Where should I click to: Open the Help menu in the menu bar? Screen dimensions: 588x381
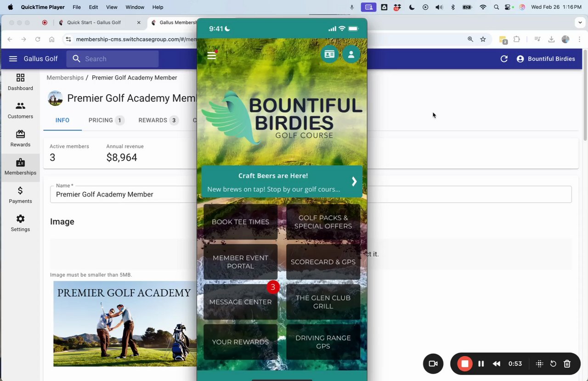[158, 7]
